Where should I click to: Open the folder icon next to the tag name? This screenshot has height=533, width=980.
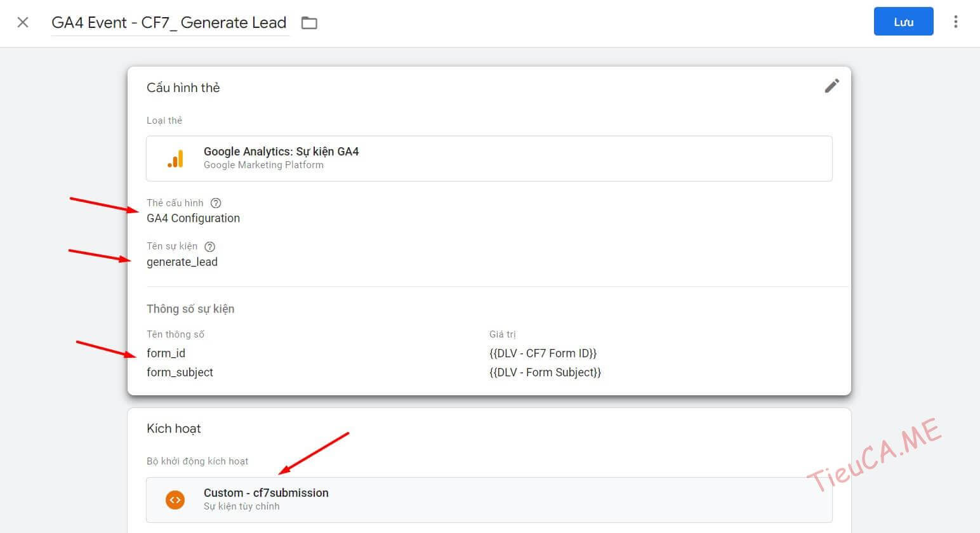pos(309,23)
